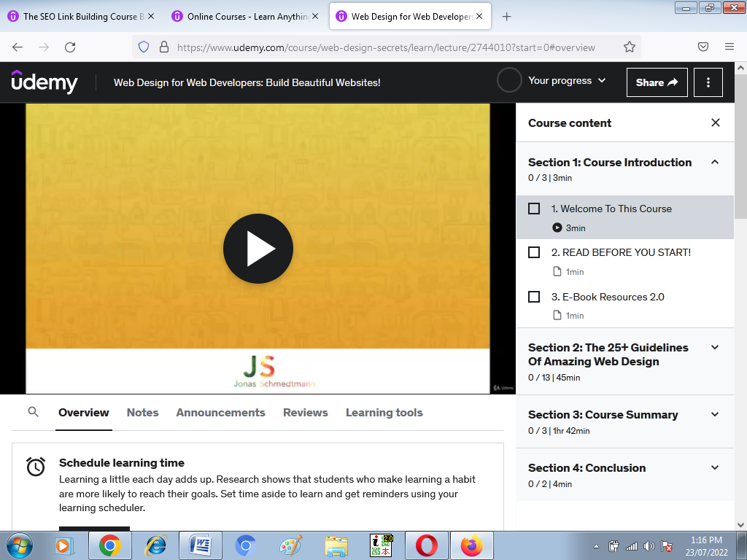The width and height of the screenshot is (747, 560).
Task: Click the Schedule learning time heading
Action: [x=122, y=463]
